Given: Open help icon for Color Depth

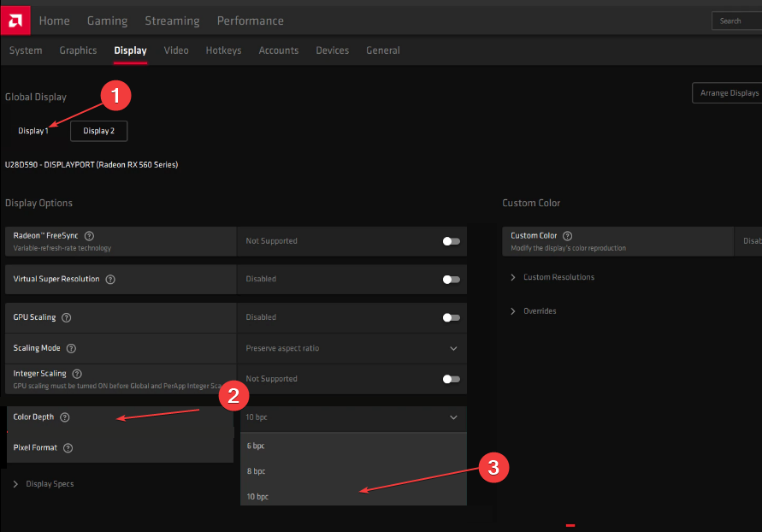Looking at the screenshot, I should [x=65, y=417].
